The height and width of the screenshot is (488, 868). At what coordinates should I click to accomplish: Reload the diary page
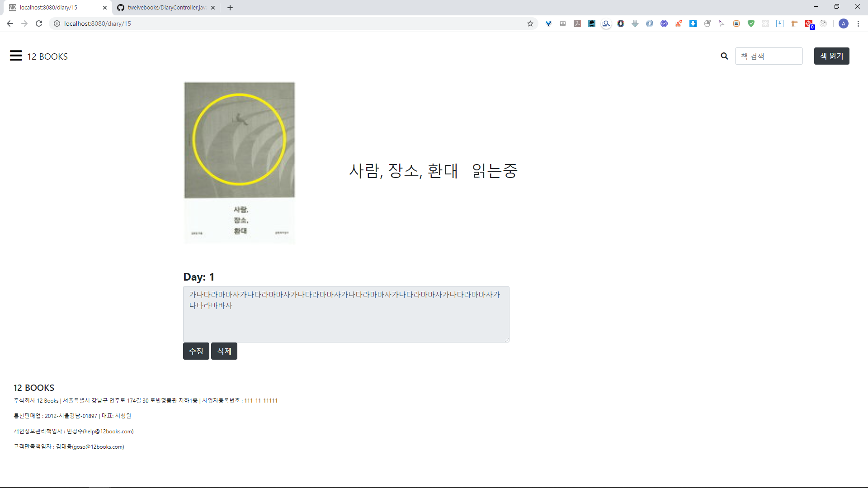pos(39,23)
